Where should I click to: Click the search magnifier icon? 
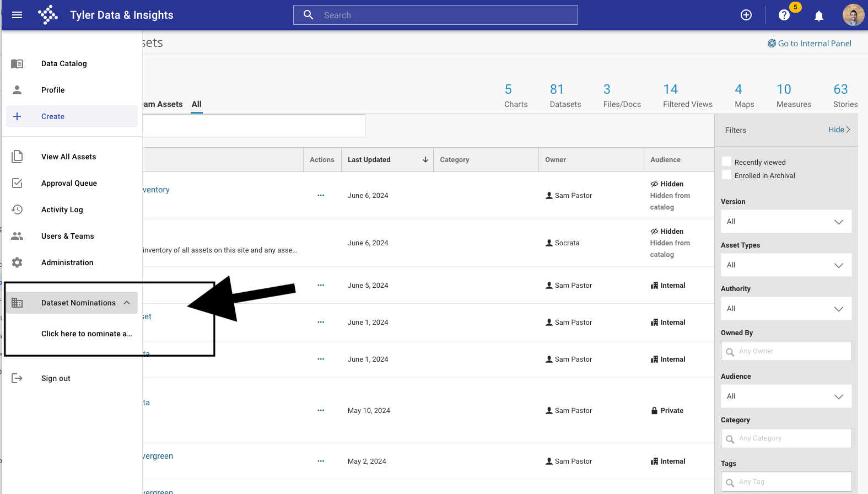(309, 15)
